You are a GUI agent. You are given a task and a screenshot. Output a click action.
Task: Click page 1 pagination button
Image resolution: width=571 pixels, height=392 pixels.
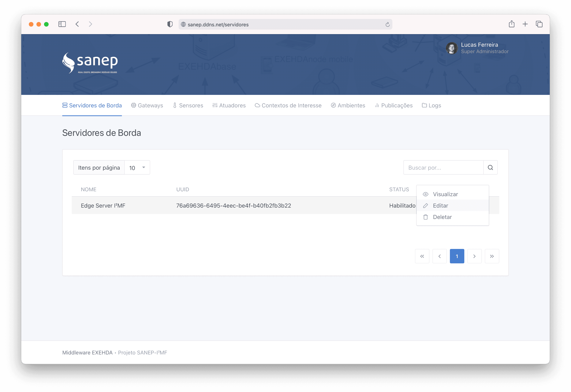tap(457, 256)
